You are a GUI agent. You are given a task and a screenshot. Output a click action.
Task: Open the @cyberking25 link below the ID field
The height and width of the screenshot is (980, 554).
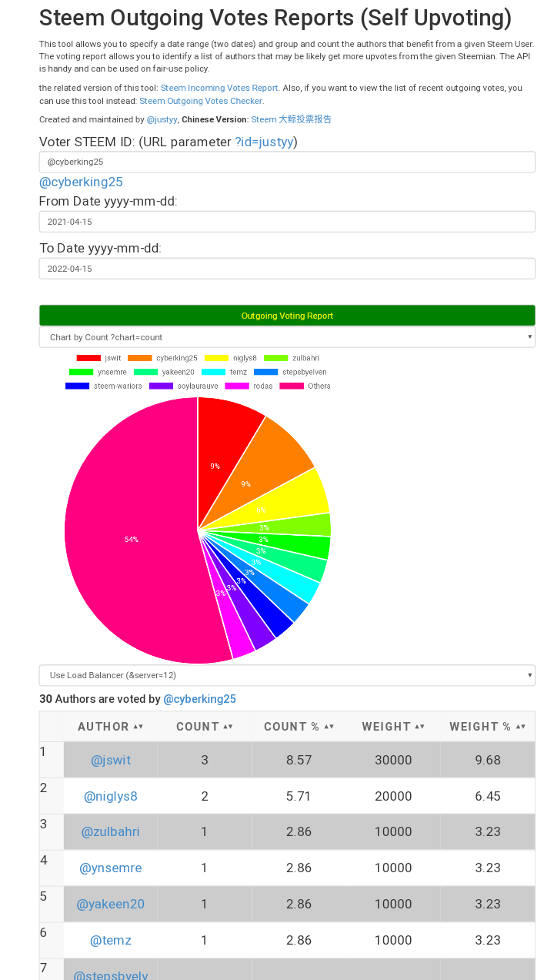click(81, 182)
